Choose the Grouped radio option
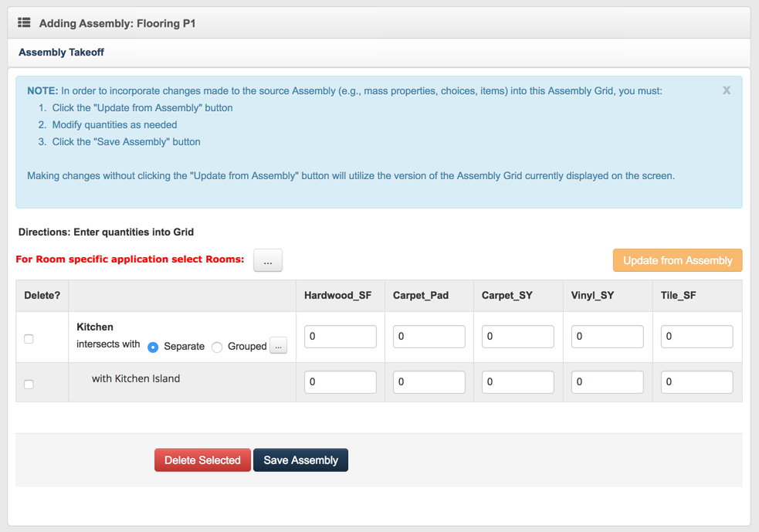 pos(217,347)
